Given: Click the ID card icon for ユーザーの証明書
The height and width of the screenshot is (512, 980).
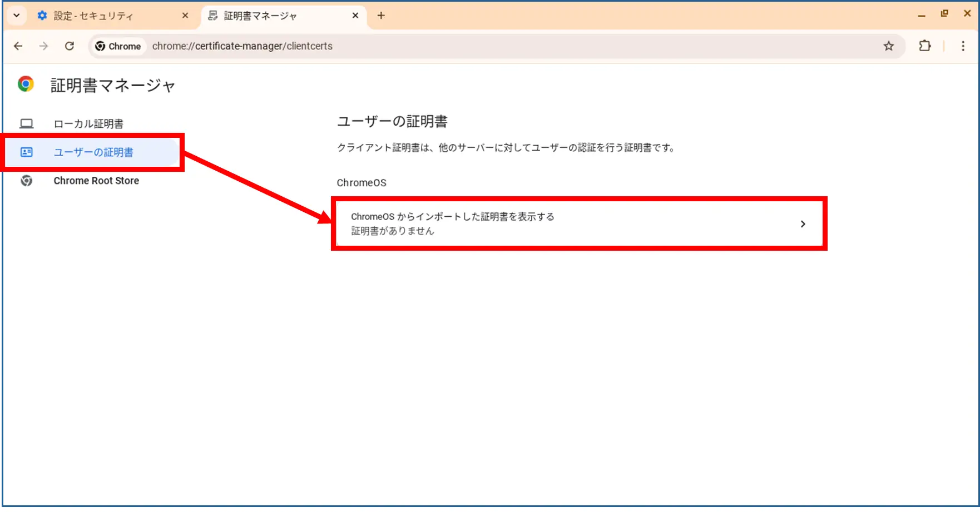Looking at the screenshot, I should [27, 152].
